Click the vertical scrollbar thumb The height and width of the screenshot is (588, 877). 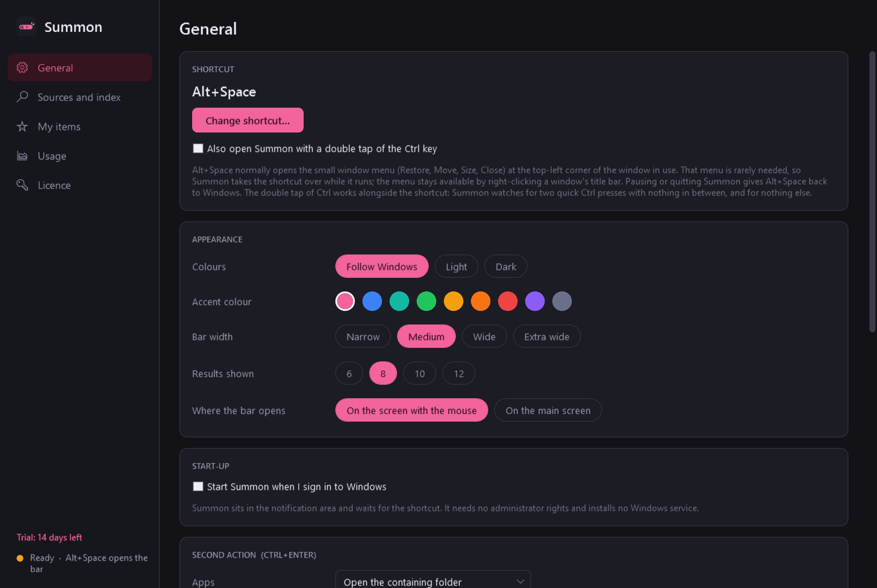(872, 192)
